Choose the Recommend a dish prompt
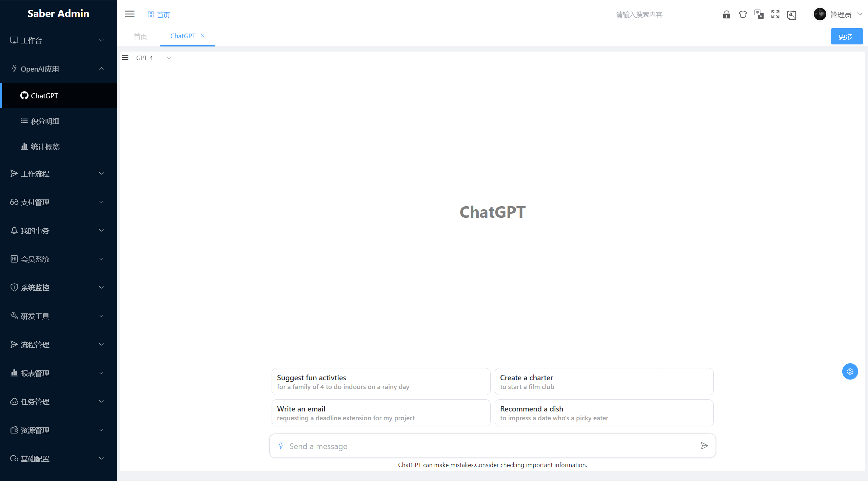Image resolution: width=868 pixels, height=481 pixels. click(604, 413)
